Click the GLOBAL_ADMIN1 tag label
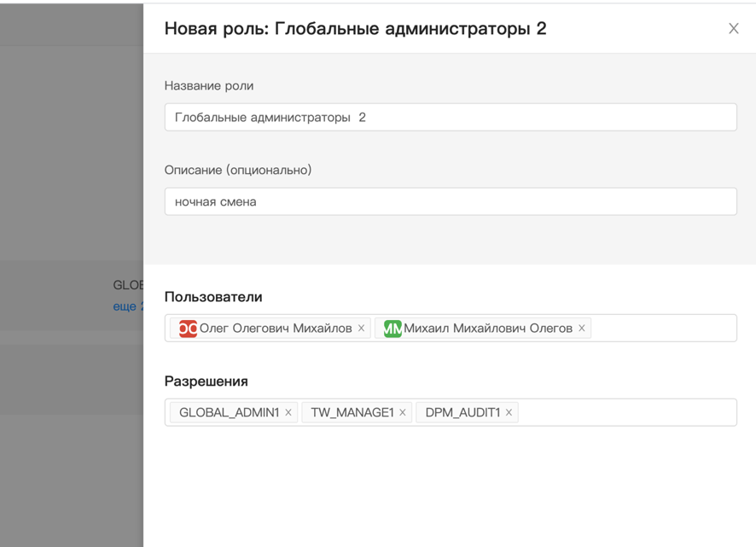 click(x=229, y=413)
